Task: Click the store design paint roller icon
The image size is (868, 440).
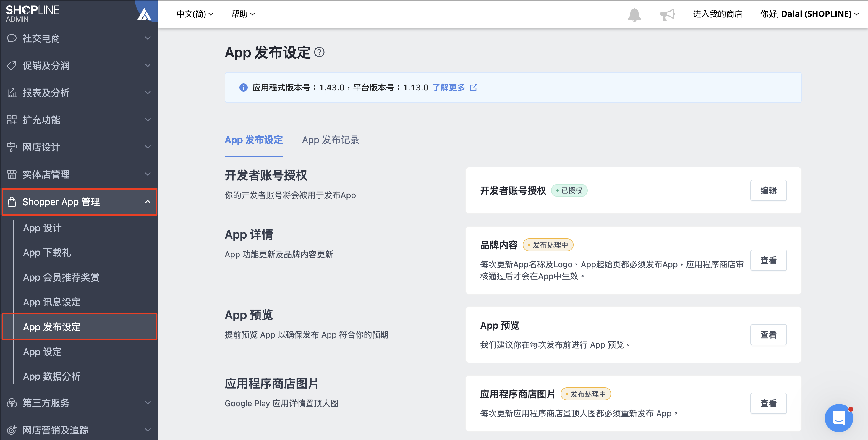Action: point(12,147)
